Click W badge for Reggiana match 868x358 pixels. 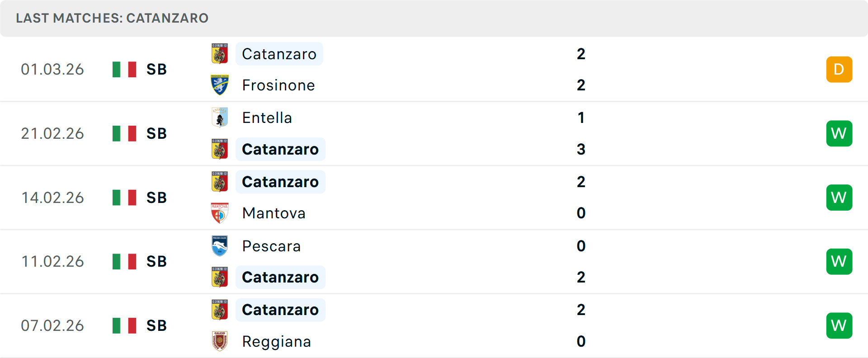(x=839, y=325)
